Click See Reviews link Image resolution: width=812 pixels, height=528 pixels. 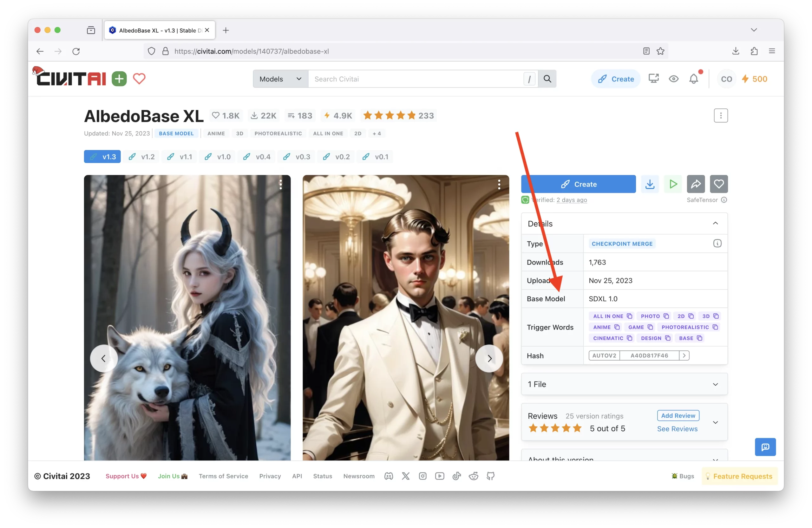pyautogui.click(x=677, y=429)
